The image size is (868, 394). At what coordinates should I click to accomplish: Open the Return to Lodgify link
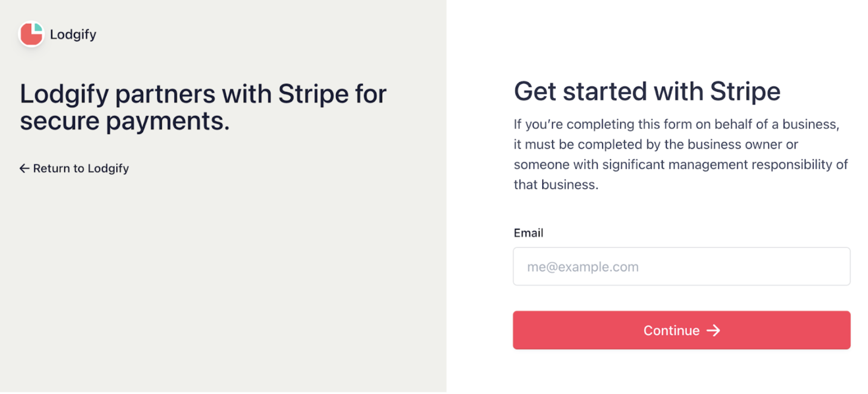click(81, 169)
